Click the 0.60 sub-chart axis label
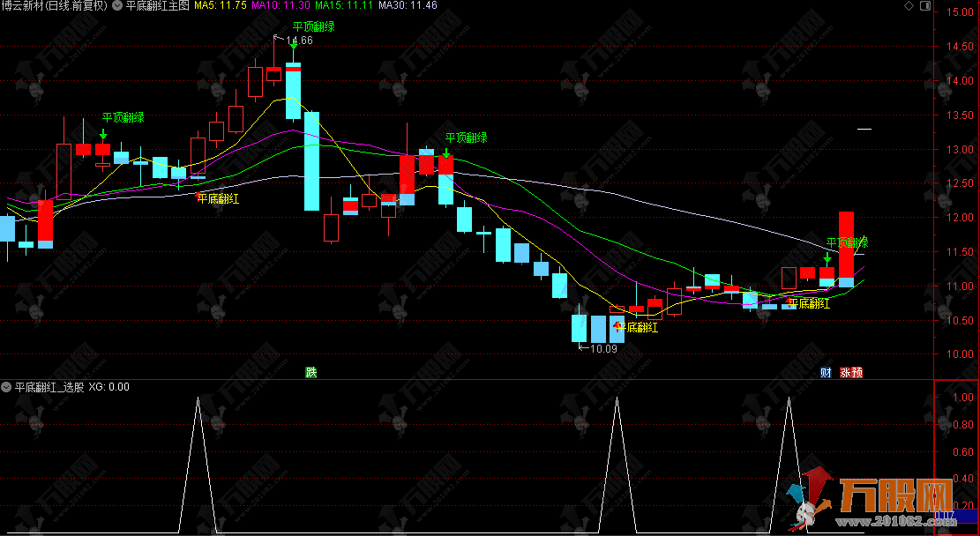Image resolution: width=980 pixels, height=536 pixels. tap(963, 451)
